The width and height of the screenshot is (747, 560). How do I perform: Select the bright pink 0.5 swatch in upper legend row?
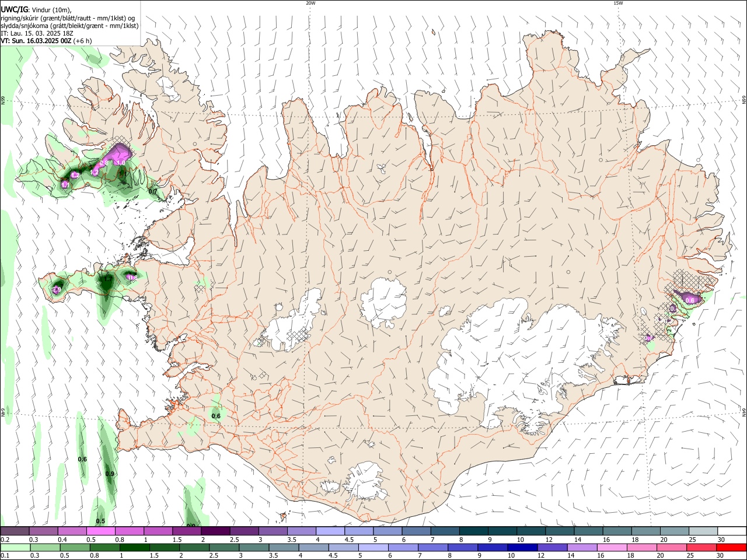(x=101, y=531)
